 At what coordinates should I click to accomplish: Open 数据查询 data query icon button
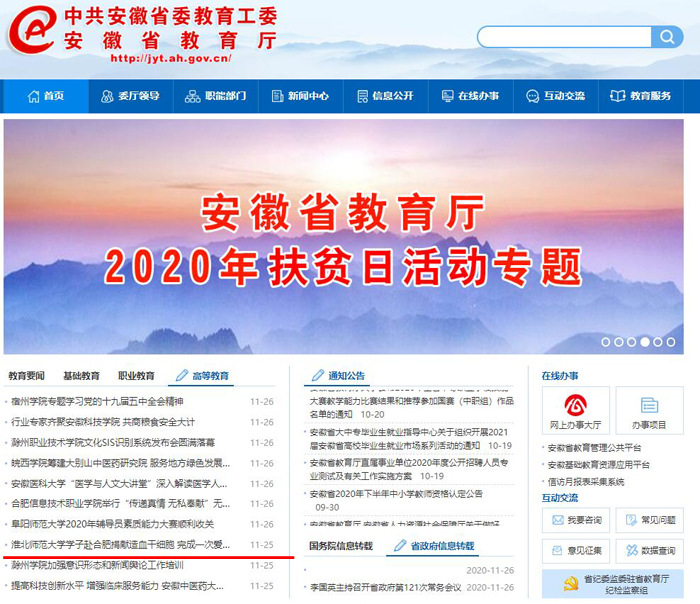click(x=649, y=551)
